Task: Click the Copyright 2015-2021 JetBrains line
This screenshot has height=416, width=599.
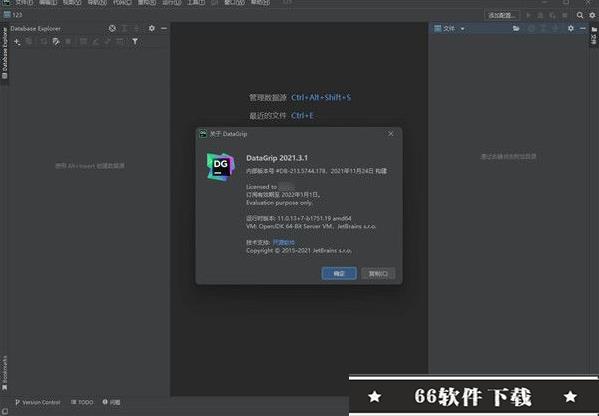Action: (299, 251)
